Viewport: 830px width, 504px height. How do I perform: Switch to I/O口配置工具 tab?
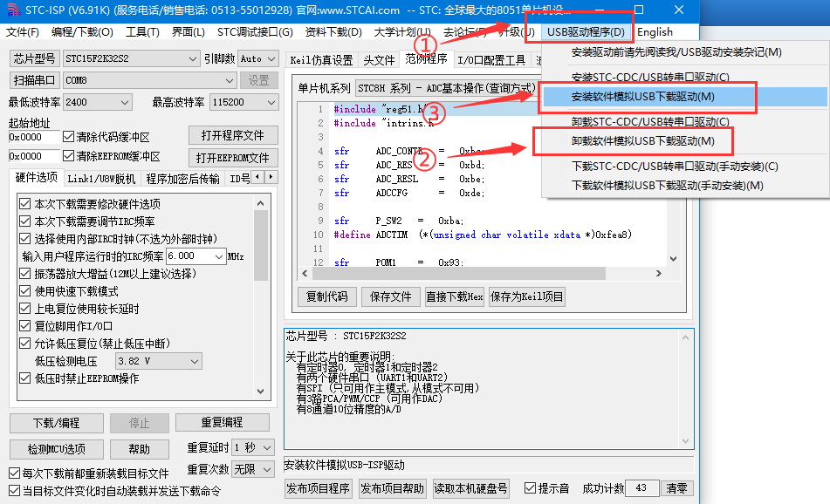click(x=491, y=60)
